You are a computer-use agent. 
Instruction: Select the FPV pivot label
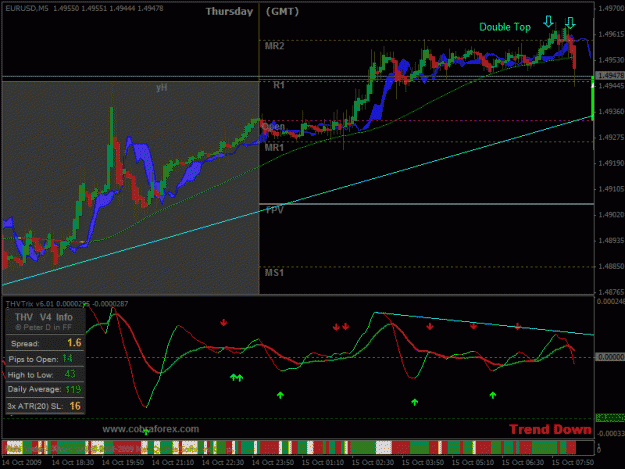click(274, 210)
